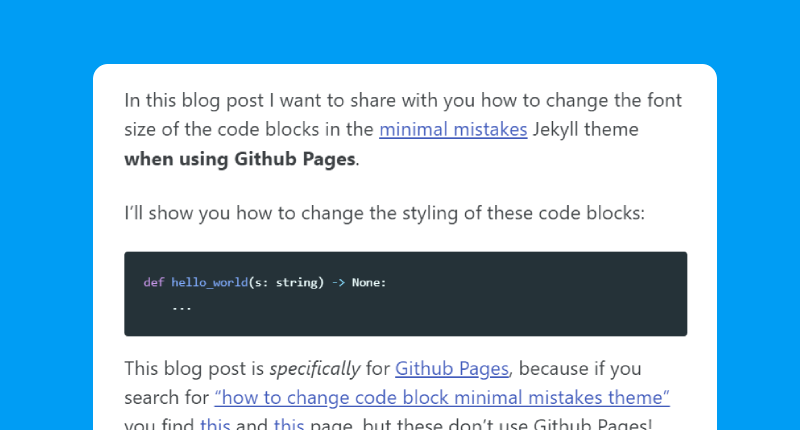Click the "def" keyword in code block
This screenshot has width=800, height=430.
pyautogui.click(x=154, y=282)
